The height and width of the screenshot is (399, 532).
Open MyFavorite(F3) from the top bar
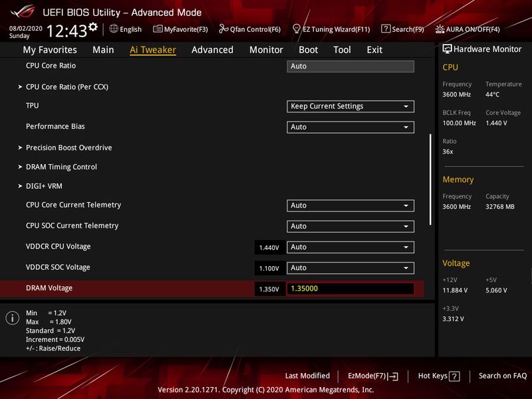[180, 29]
